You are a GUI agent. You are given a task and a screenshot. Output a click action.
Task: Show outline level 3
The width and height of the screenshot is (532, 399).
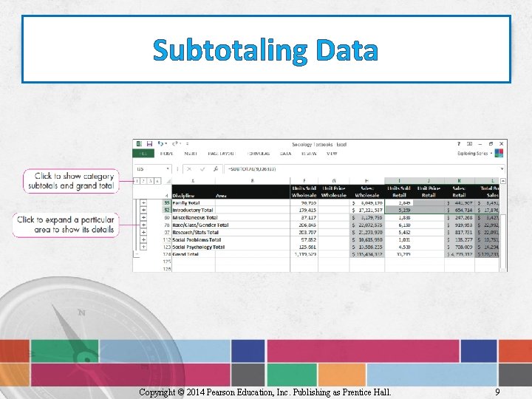pos(150,181)
